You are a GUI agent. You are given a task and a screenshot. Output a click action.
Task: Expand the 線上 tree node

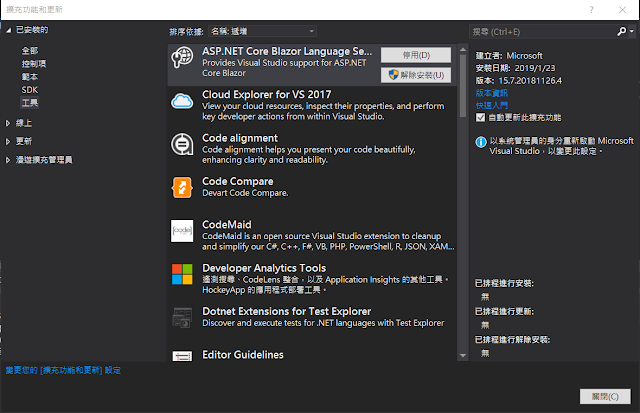click(x=8, y=123)
